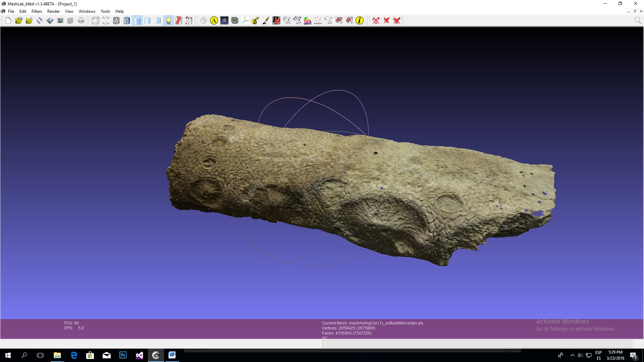644x362 pixels.
Task: Open the Windows menu in menu bar
Action: pyautogui.click(x=87, y=11)
